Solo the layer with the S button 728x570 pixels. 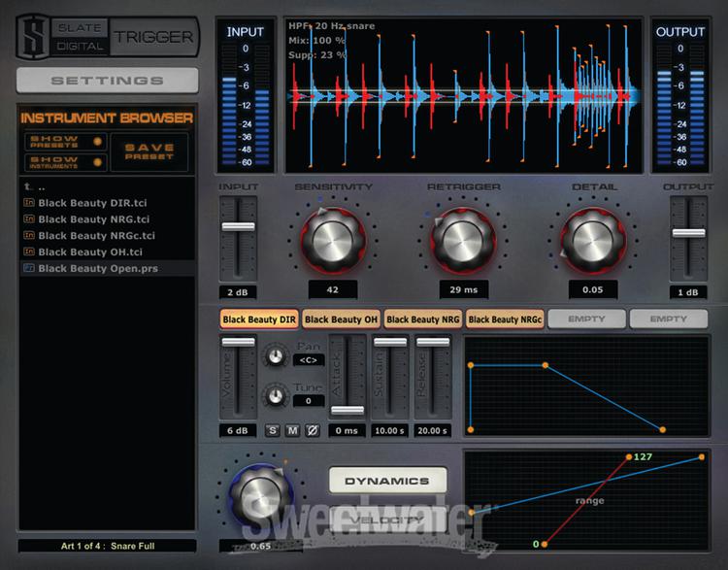coord(273,430)
